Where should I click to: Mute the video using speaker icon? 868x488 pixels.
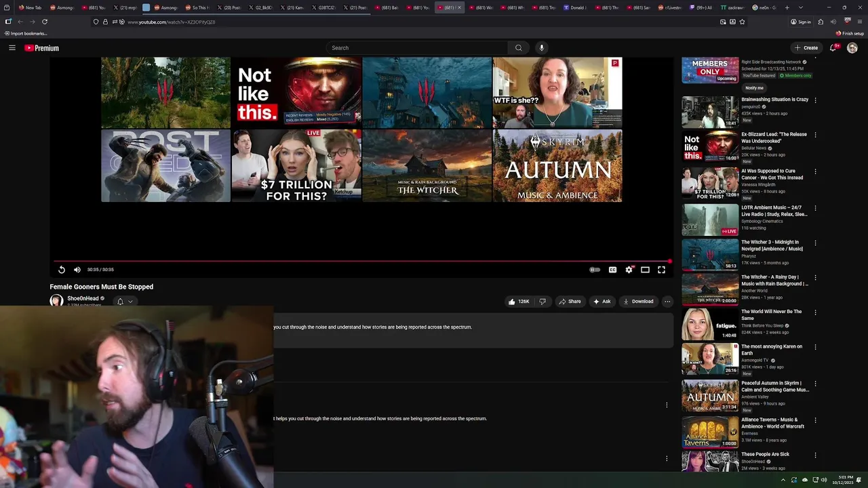[x=77, y=270]
